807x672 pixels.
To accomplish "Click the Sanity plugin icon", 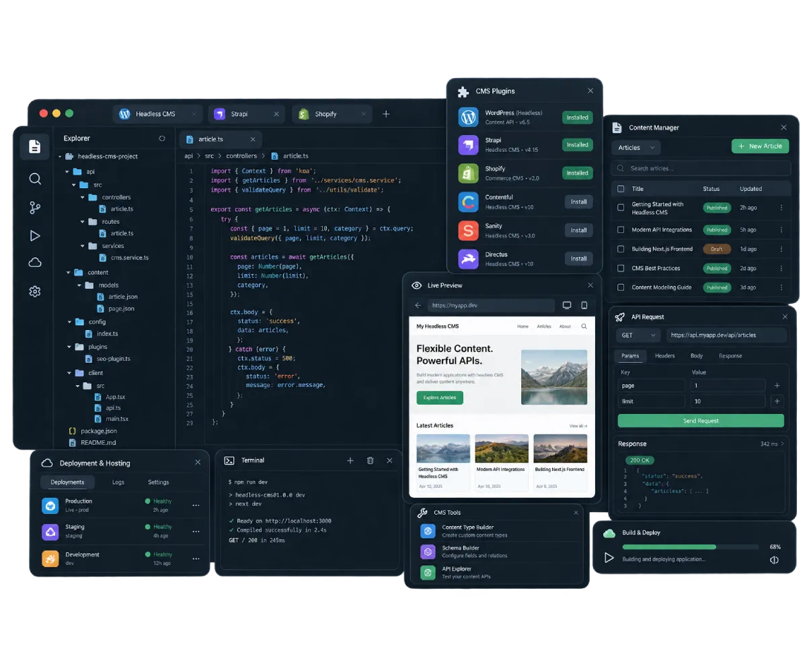I will click(x=468, y=230).
